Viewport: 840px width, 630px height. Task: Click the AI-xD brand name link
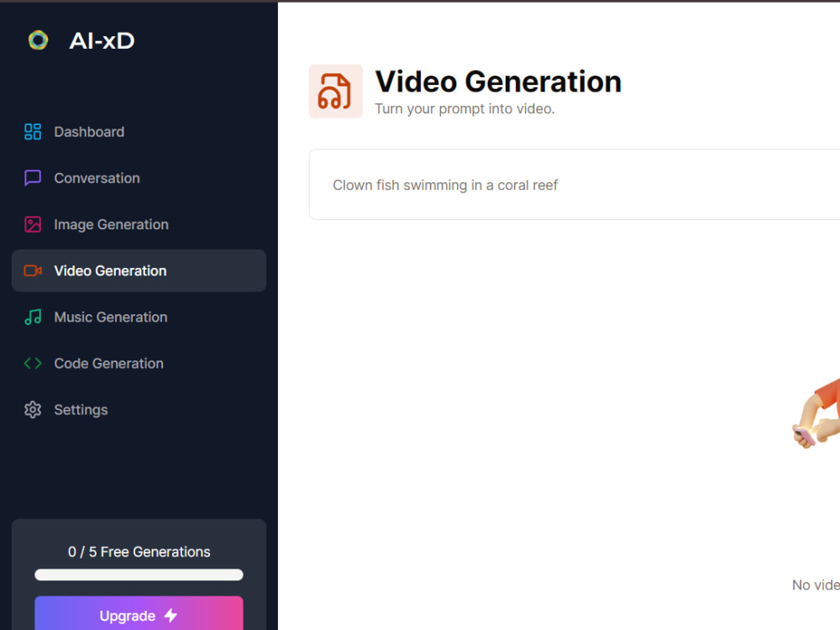click(x=102, y=40)
